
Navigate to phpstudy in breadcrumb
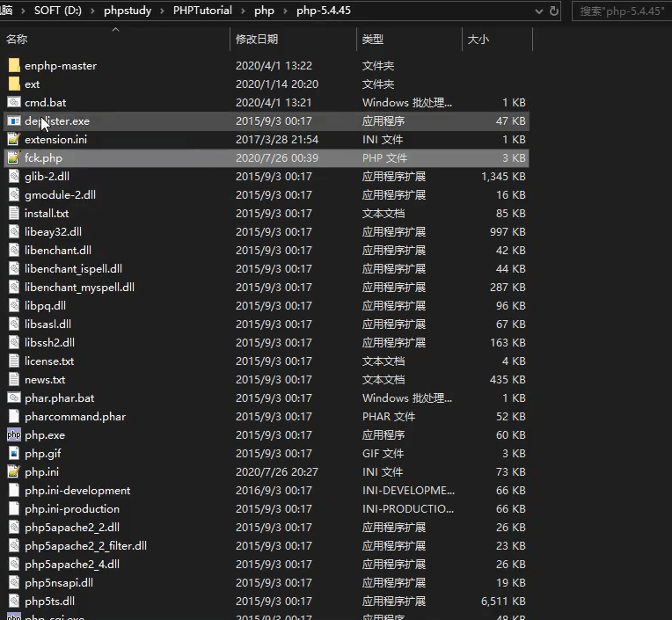click(128, 11)
